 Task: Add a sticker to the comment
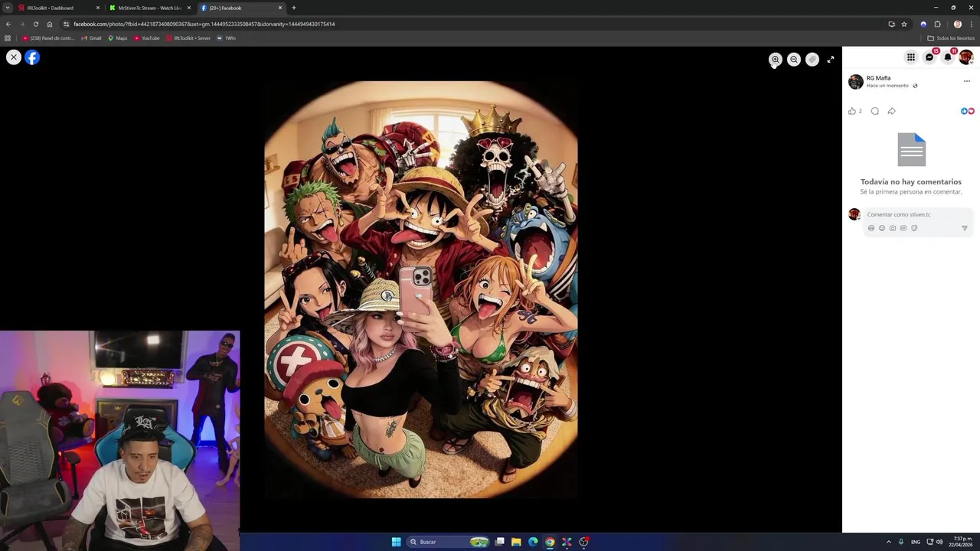coord(914,228)
